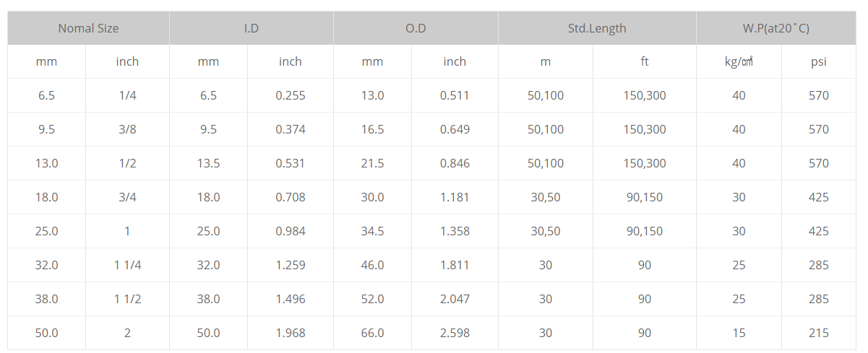Click the Nomal Size column header
Image resolution: width=868 pixels, height=353 pixels.
[88, 28]
